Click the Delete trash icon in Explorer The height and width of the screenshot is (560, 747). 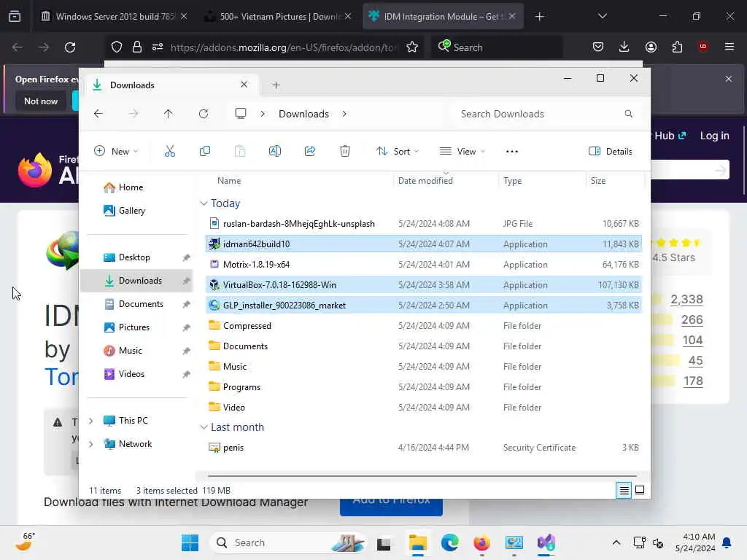click(x=345, y=152)
